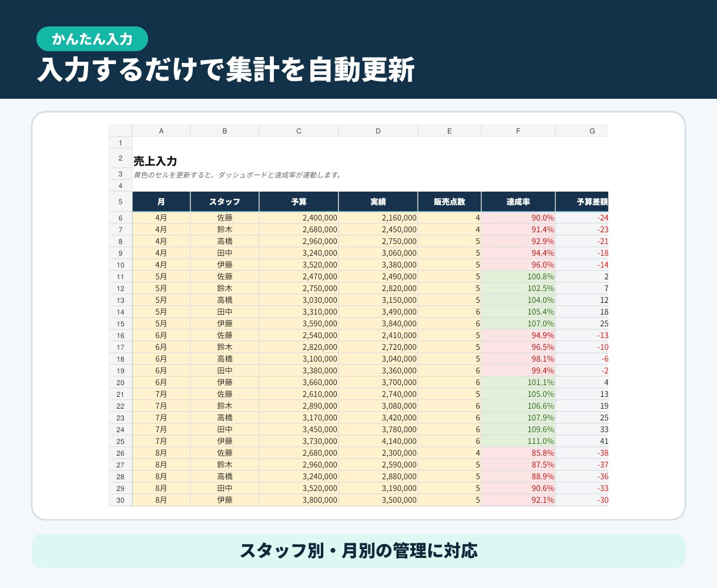Select budget cell 2,960,000 in row 8
Image resolution: width=717 pixels, height=588 pixels.
click(x=299, y=241)
